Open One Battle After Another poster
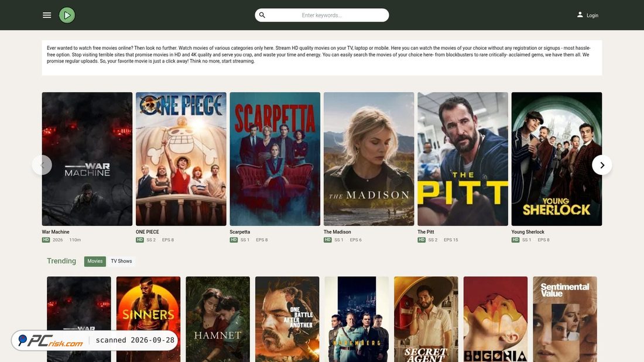The image size is (644, 362). click(287, 319)
